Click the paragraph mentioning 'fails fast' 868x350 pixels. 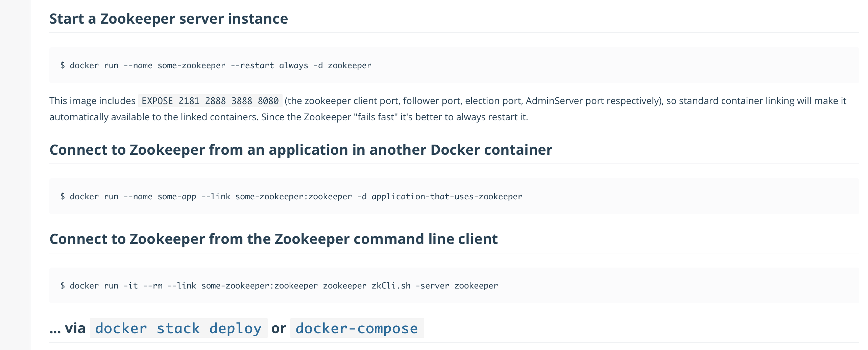448,109
